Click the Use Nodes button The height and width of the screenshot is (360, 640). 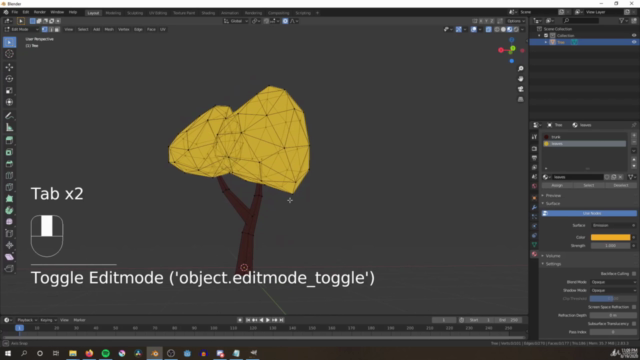tap(589, 213)
